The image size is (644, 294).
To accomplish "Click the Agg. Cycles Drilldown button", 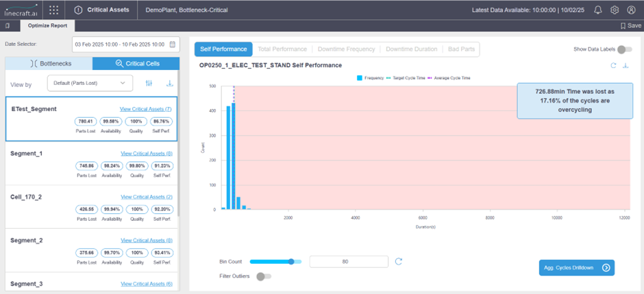I will (x=577, y=268).
